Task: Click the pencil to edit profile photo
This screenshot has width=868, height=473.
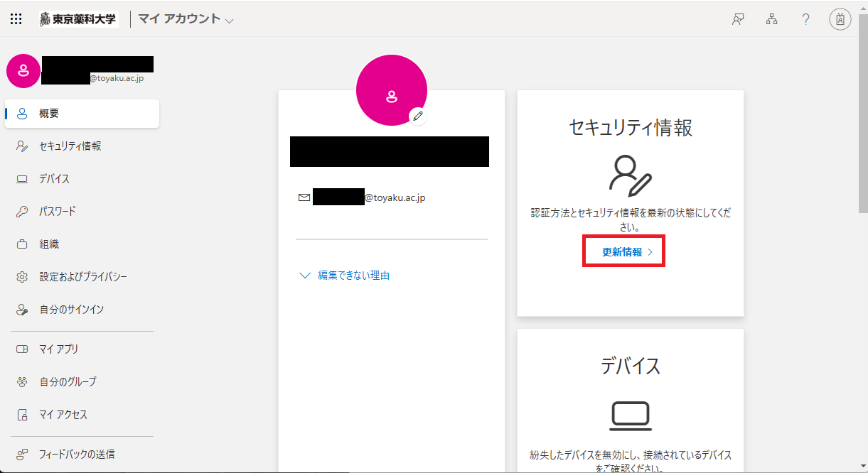Action: (418, 116)
